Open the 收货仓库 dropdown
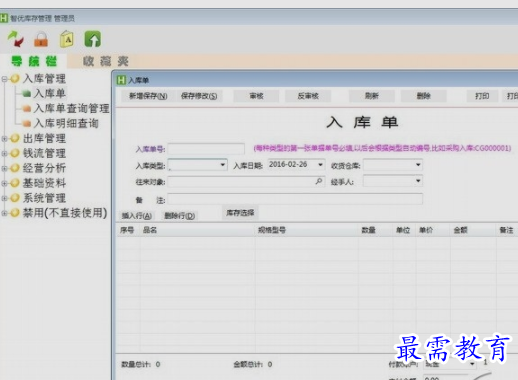Image resolution: width=518 pixels, height=380 pixels. click(418, 165)
